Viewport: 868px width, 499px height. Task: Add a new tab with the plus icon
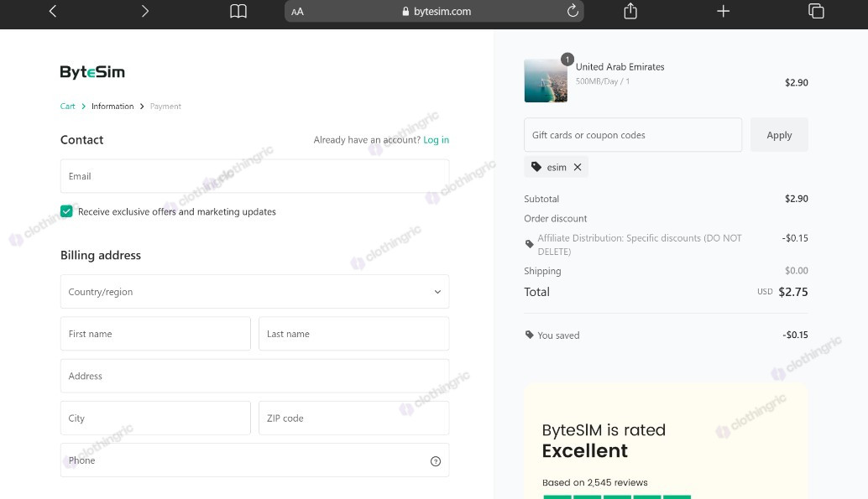723,11
